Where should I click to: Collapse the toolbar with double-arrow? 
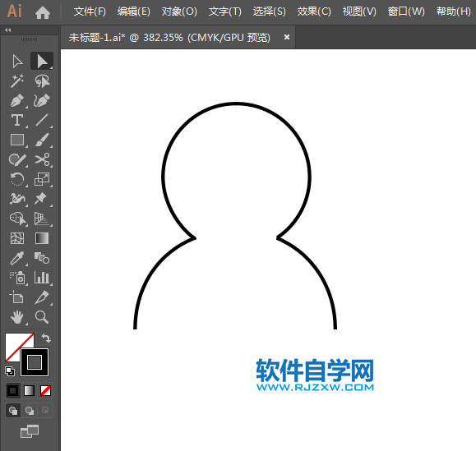click(8, 30)
